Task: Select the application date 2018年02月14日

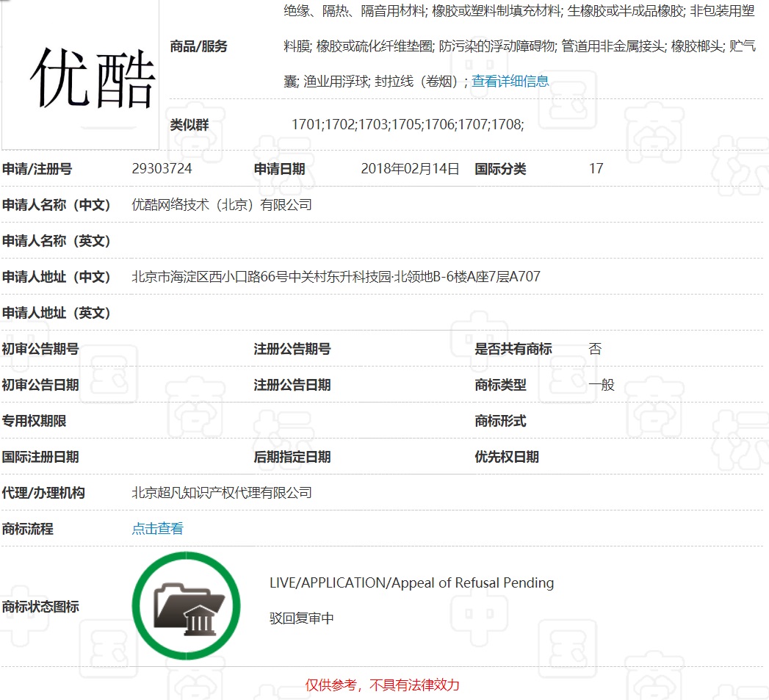Action: [410, 169]
